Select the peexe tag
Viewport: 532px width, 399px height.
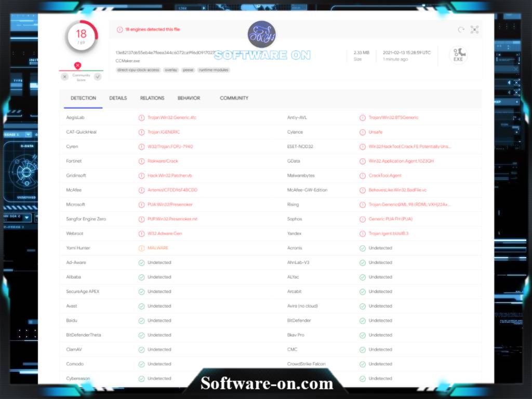point(188,70)
